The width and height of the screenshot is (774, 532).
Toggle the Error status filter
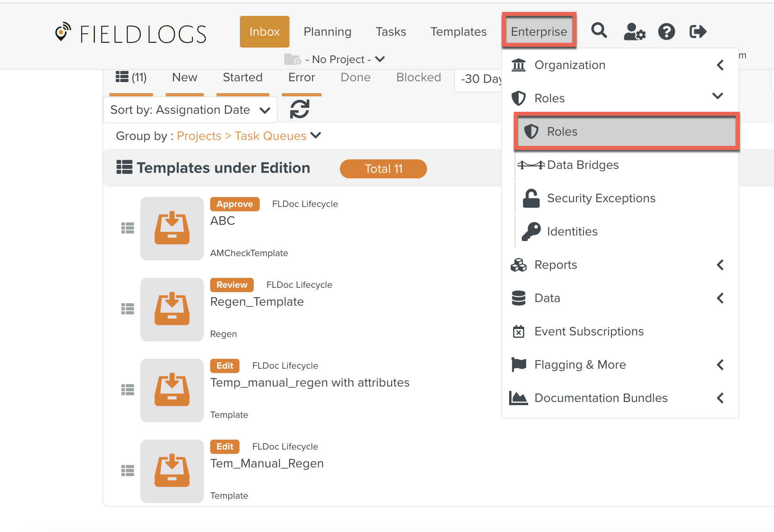302,78
